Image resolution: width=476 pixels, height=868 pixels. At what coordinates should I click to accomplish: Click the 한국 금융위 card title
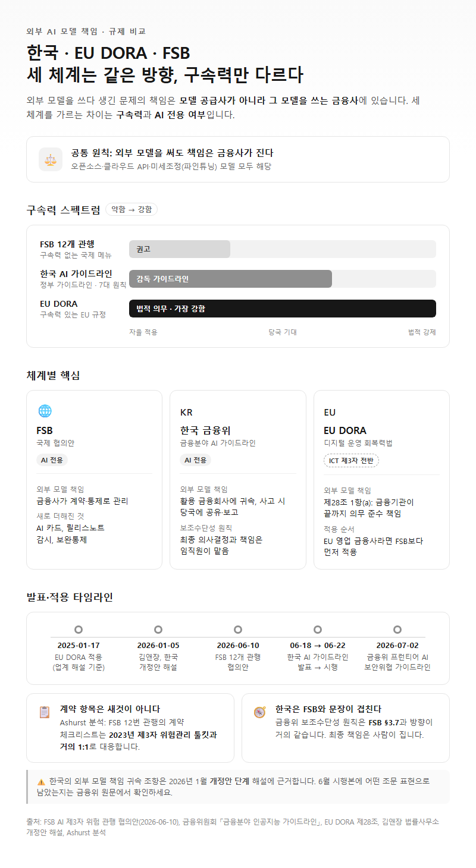205,430
